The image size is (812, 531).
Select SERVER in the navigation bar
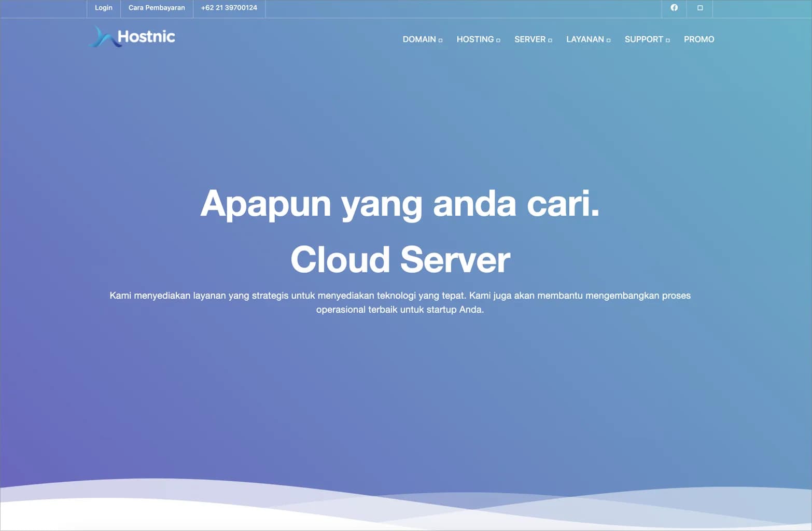tap(529, 39)
